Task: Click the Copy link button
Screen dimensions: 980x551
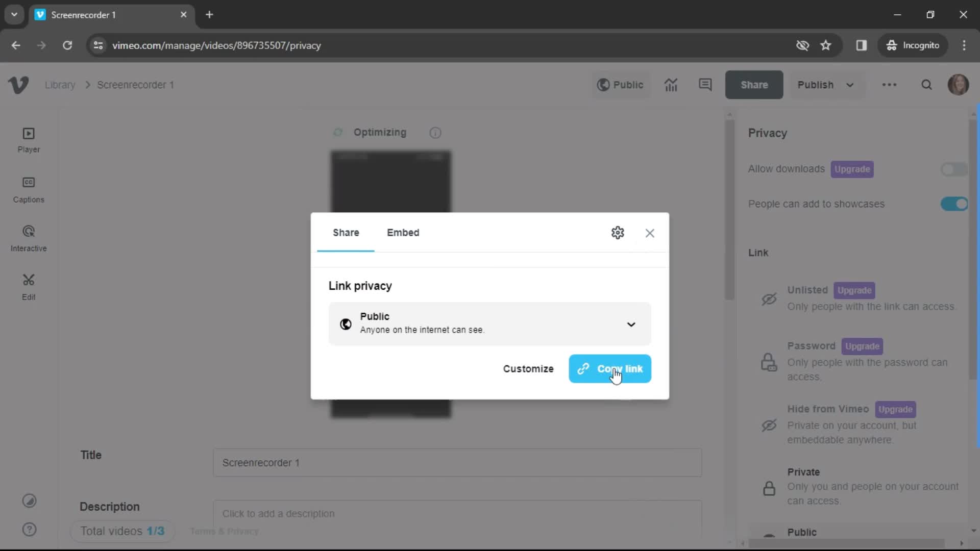Action: point(610,369)
